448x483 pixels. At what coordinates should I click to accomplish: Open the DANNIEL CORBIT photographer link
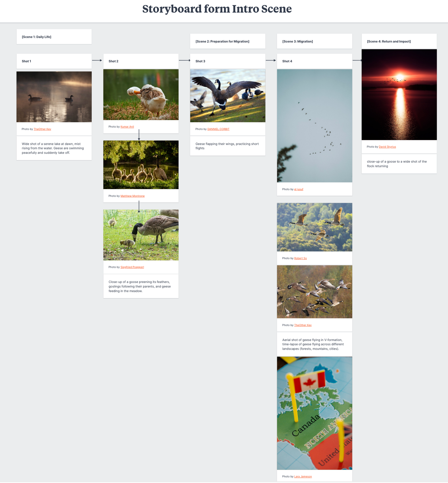[x=218, y=129]
